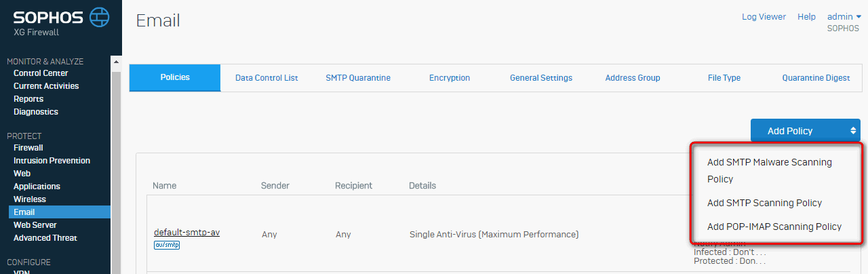
Task: Go to Control Center in the sidebar
Action: point(41,73)
